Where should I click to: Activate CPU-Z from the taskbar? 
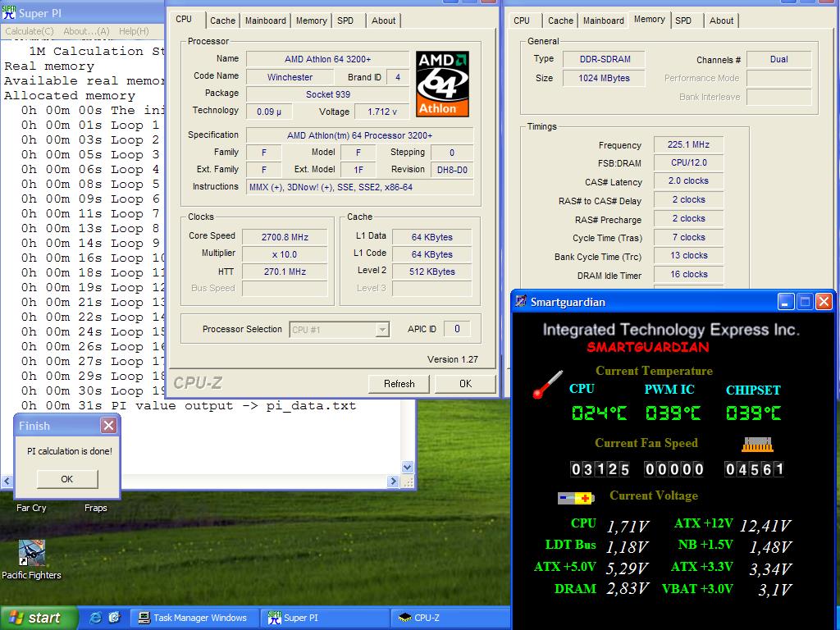click(450, 618)
